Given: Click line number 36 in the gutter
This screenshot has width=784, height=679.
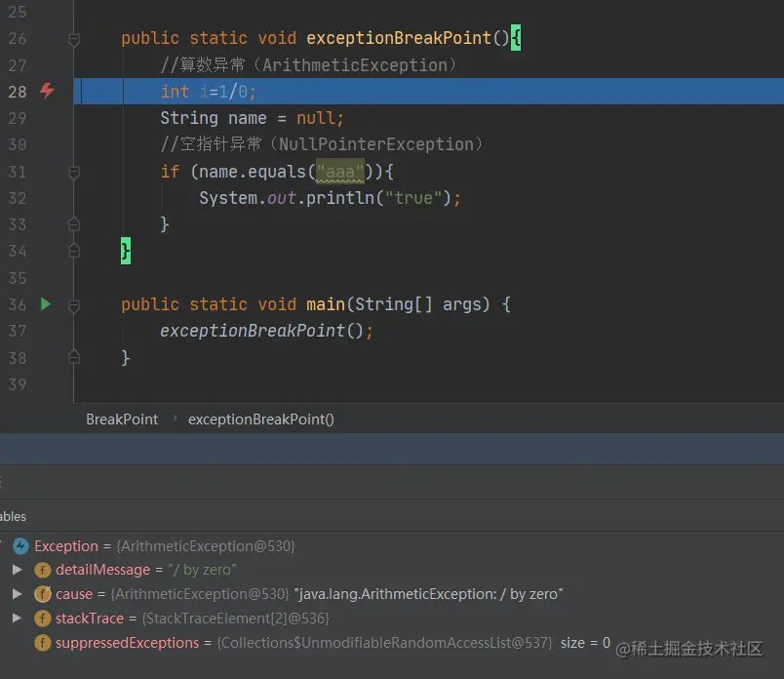Looking at the screenshot, I should pyautogui.click(x=17, y=304).
